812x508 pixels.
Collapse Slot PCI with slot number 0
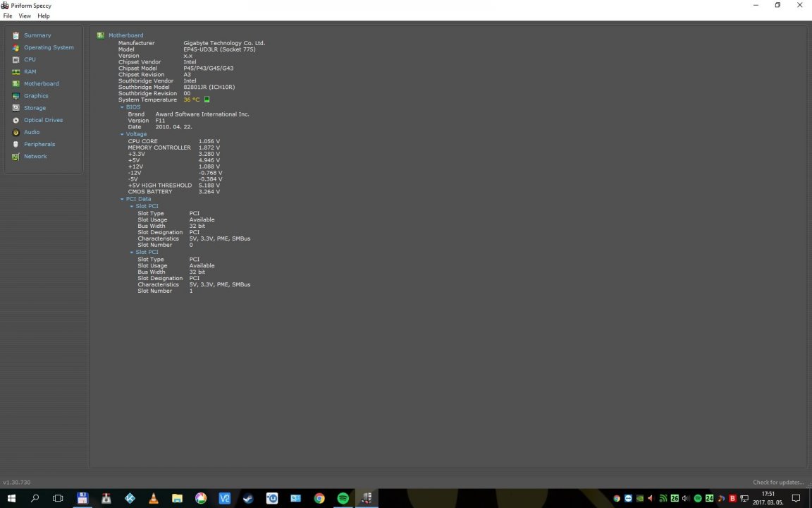pos(132,206)
